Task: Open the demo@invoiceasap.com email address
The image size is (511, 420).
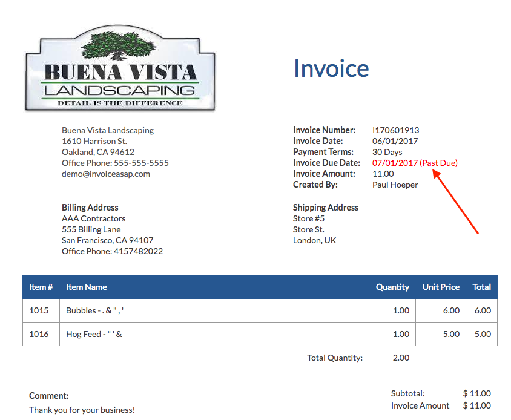Action: tap(106, 174)
